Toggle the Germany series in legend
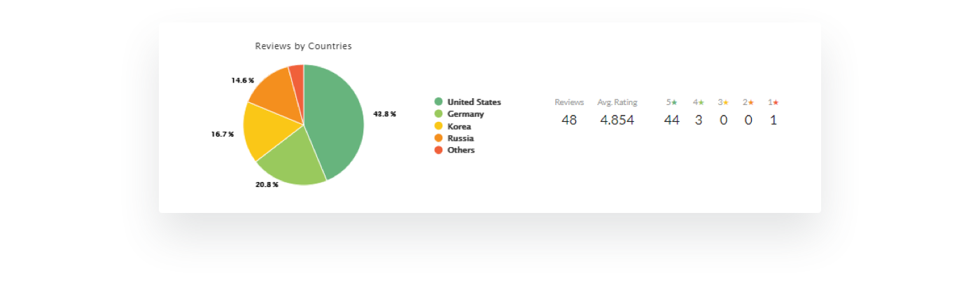This screenshot has width=980, height=283. pyautogui.click(x=465, y=114)
